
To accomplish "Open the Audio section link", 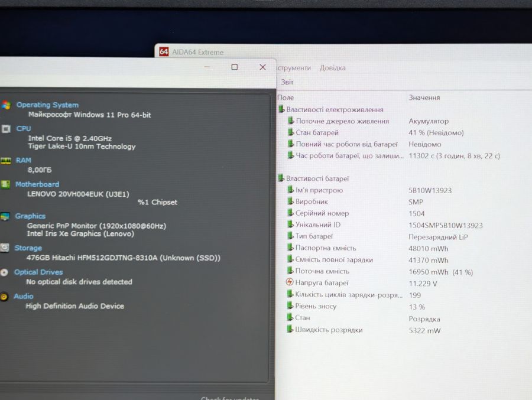I will point(24,296).
